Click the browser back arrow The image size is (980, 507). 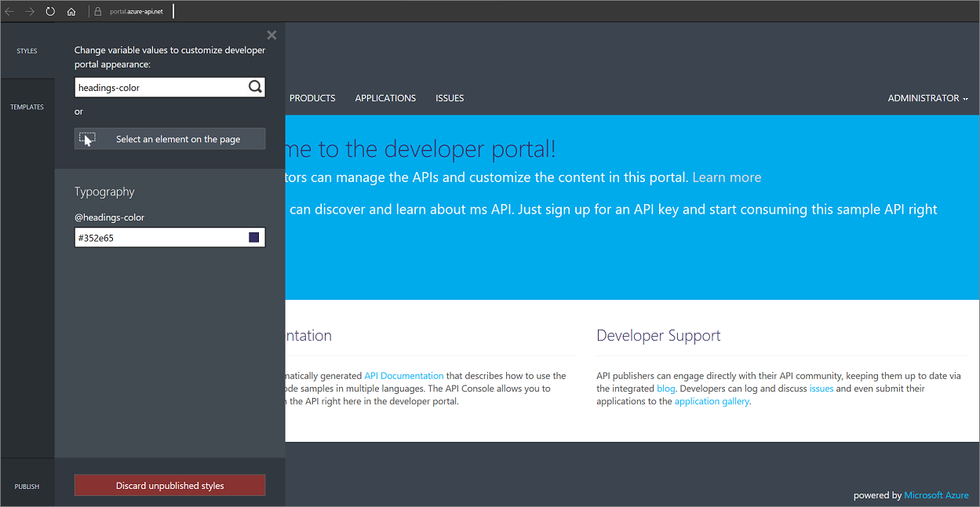pyautogui.click(x=9, y=11)
